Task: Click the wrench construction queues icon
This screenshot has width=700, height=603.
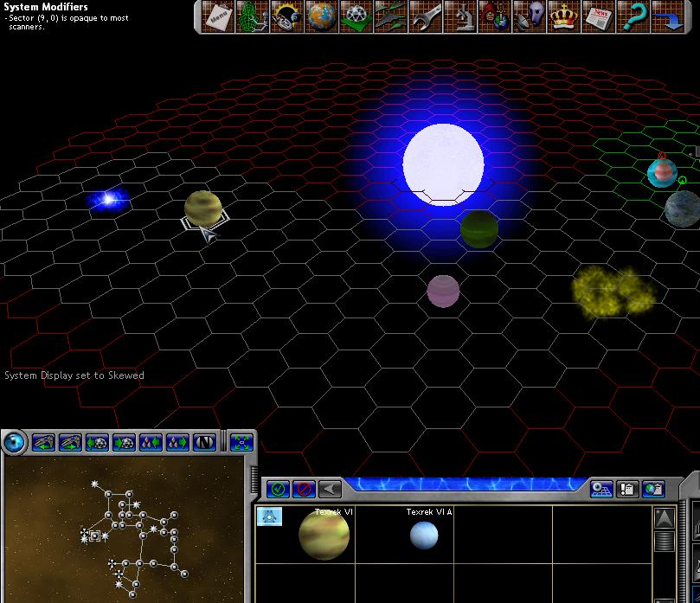Action: 425,16
